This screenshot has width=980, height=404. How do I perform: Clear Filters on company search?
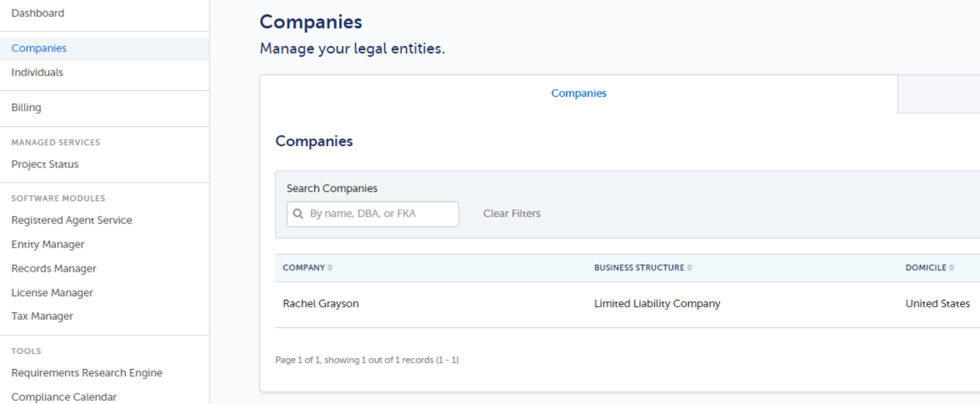tap(512, 213)
